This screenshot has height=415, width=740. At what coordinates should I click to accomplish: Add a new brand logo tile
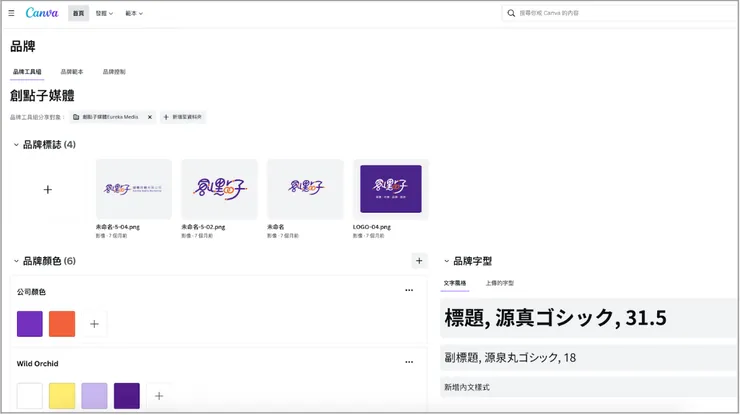pos(47,189)
